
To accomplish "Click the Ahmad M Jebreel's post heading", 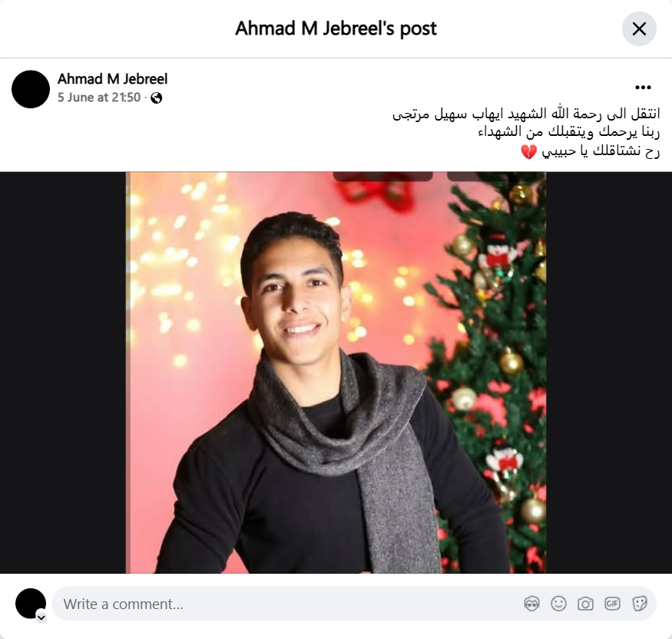I will click(336, 28).
